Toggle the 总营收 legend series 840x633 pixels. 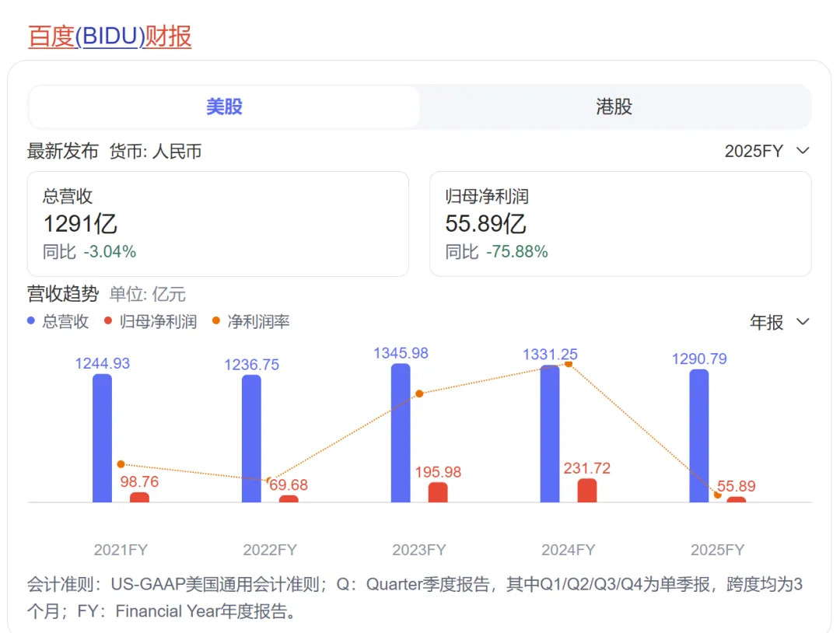click(58, 321)
